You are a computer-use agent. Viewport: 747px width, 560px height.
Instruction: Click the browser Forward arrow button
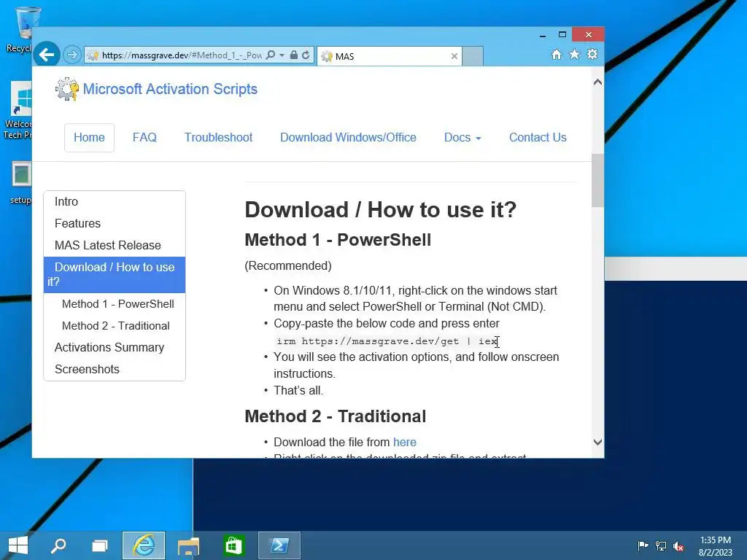72,55
